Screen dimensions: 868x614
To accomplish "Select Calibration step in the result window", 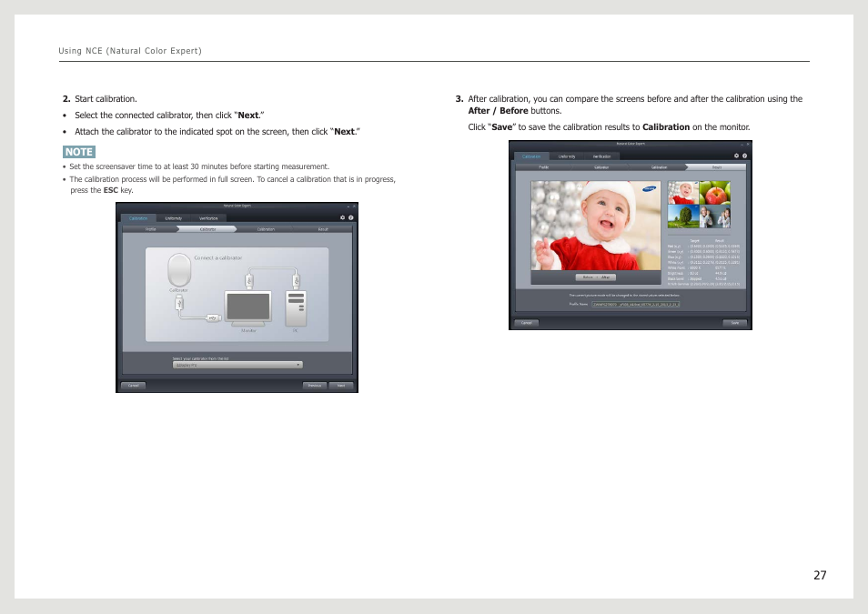I will (659, 167).
